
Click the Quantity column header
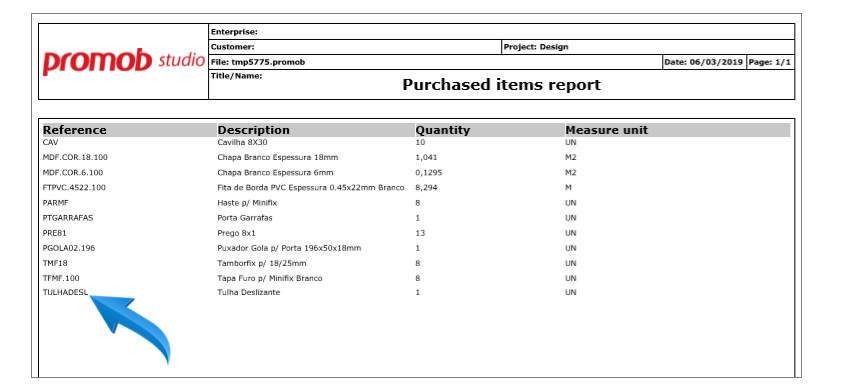tap(443, 130)
